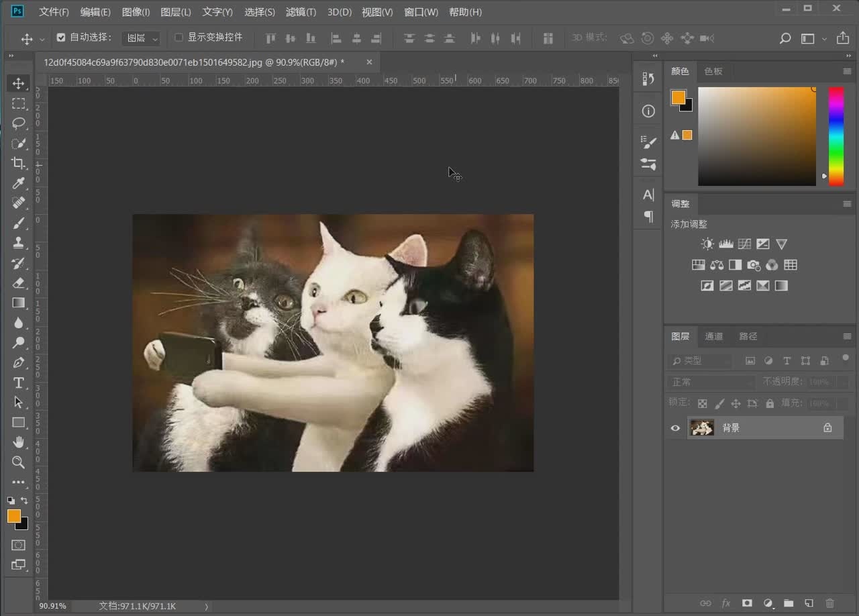Screen dimensions: 859x616
Task: Add a Color Balance adjustment
Action: tap(717, 265)
